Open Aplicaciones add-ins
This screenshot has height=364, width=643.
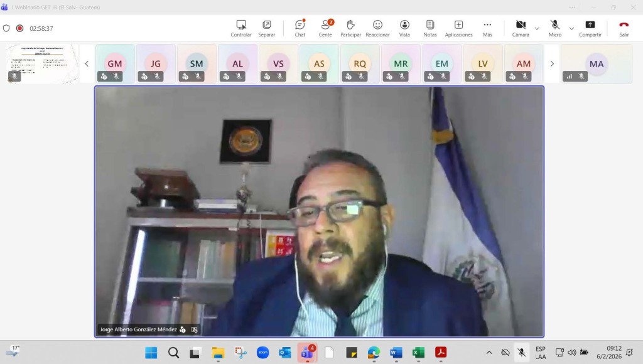[458, 28]
